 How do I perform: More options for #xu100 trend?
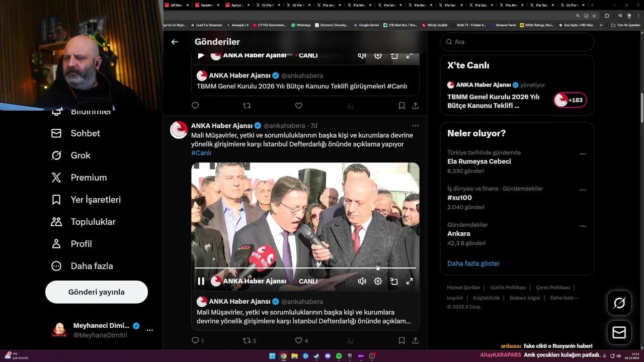click(x=583, y=190)
